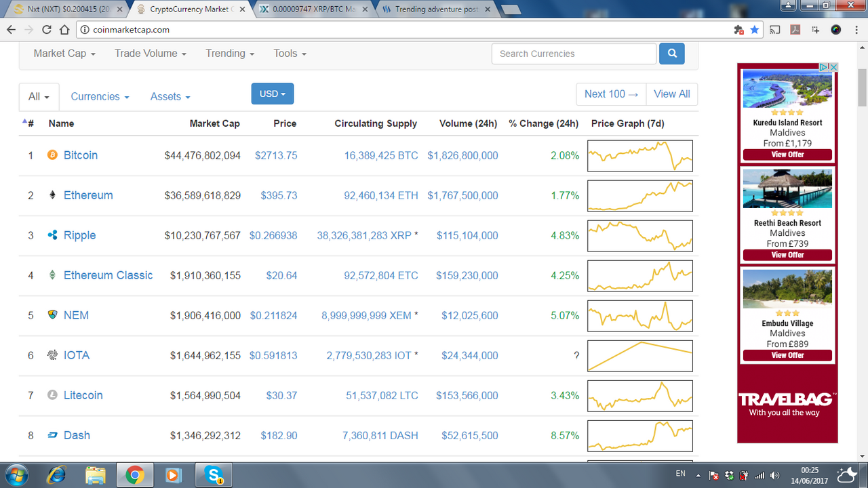Click into the Search Currencies field

pyautogui.click(x=574, y=54)
